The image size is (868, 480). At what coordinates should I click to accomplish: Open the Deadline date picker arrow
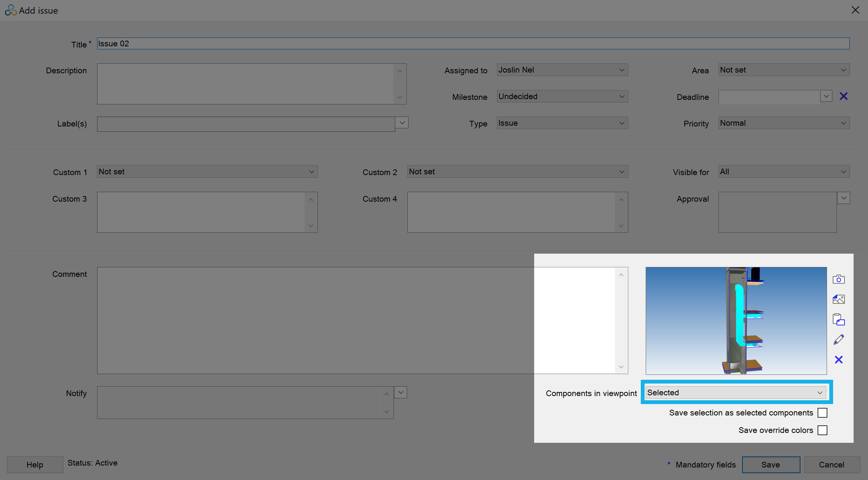click(x=826, y=96)
